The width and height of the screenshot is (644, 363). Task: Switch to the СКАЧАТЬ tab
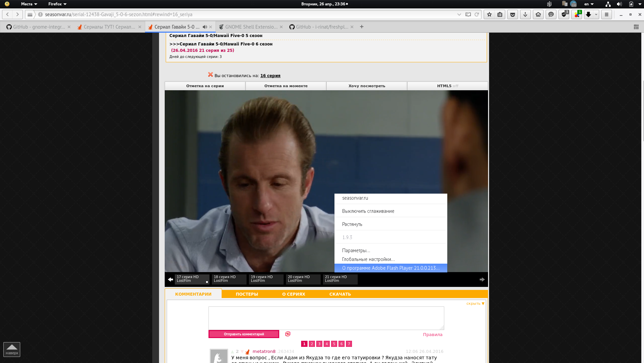pyautogui.click(x=340, y=294)
